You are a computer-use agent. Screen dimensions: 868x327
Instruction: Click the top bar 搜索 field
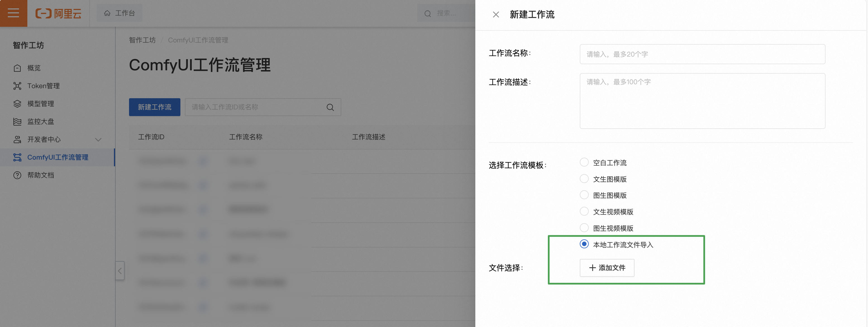446,13
